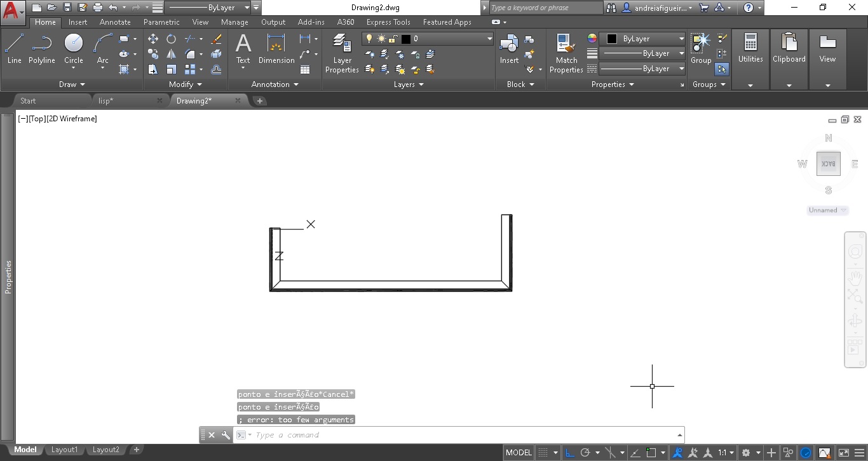Activate the Rotate tool
The height and width of the screenshot is (461, 868).
pos(171,39)
